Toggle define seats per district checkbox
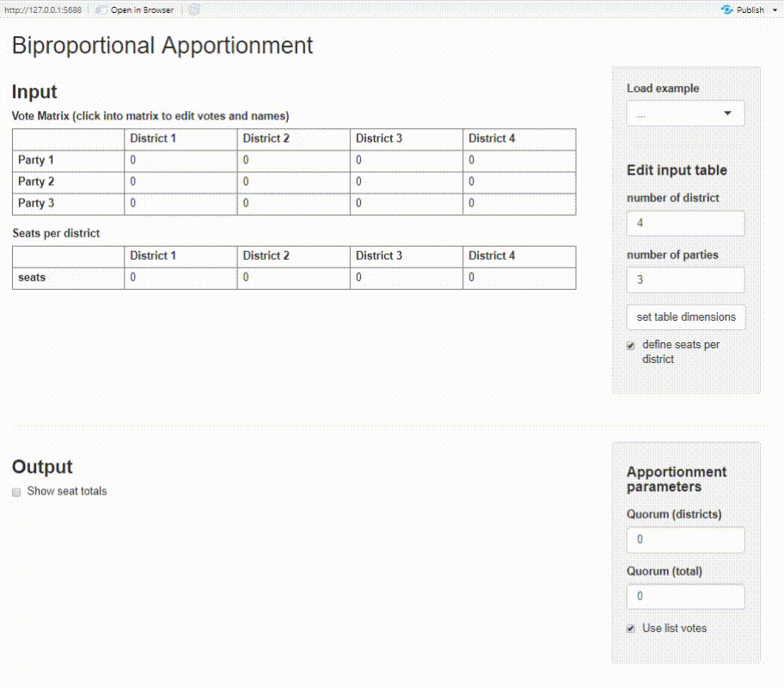Screen dimensions: 784x688 coord(631,346)
